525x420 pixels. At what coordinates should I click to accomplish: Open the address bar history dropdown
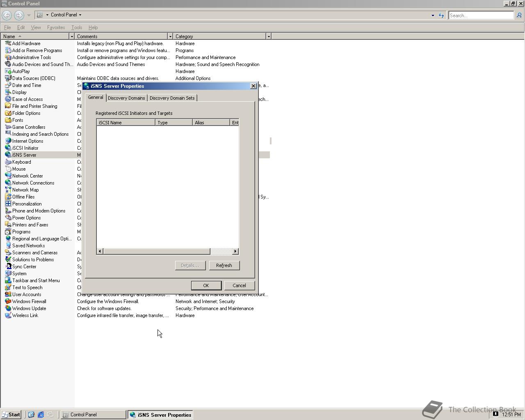tap(433, 16)
